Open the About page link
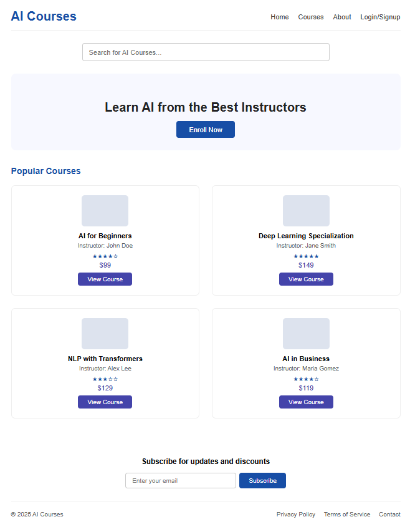This screenshot has width=405, height=532. (342, 17)
